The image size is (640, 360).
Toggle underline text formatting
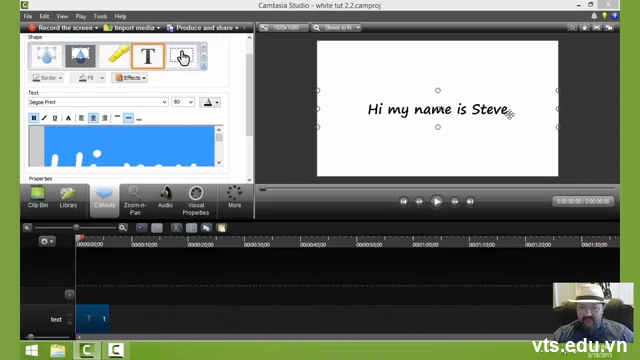55,118
